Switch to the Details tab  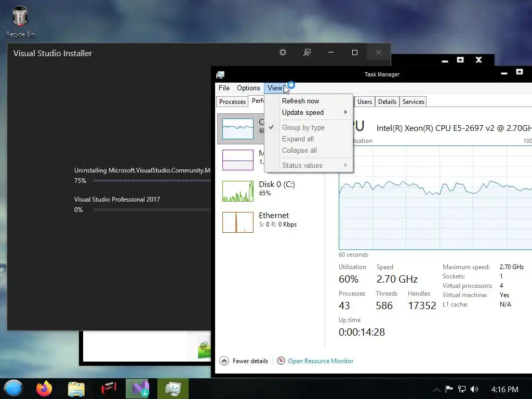click(x=387, y=101)
